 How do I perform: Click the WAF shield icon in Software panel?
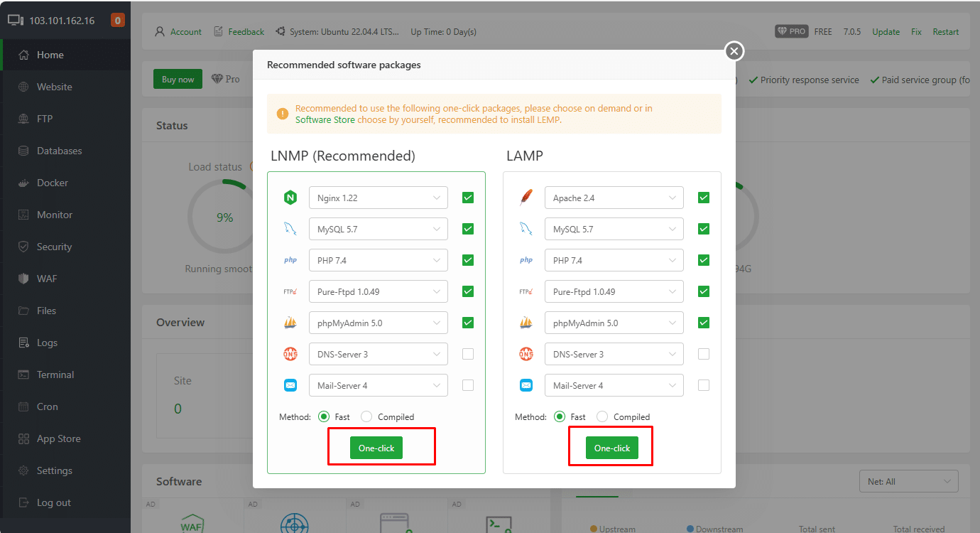[x=192, y=524]
